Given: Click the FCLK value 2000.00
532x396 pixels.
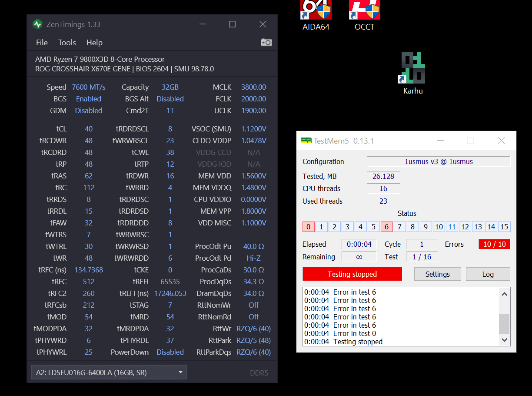Looking at the screenshot, I should [253, 99].
